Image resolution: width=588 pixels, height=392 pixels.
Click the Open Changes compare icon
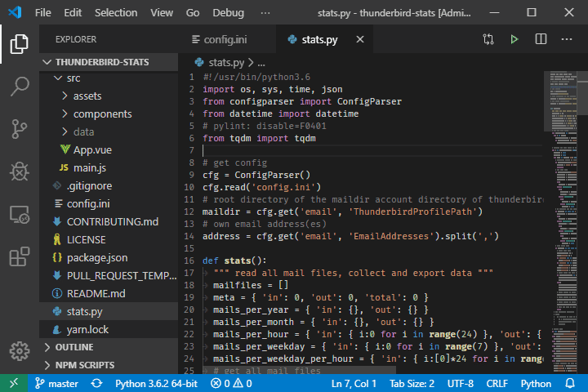(x=488, y=39)
